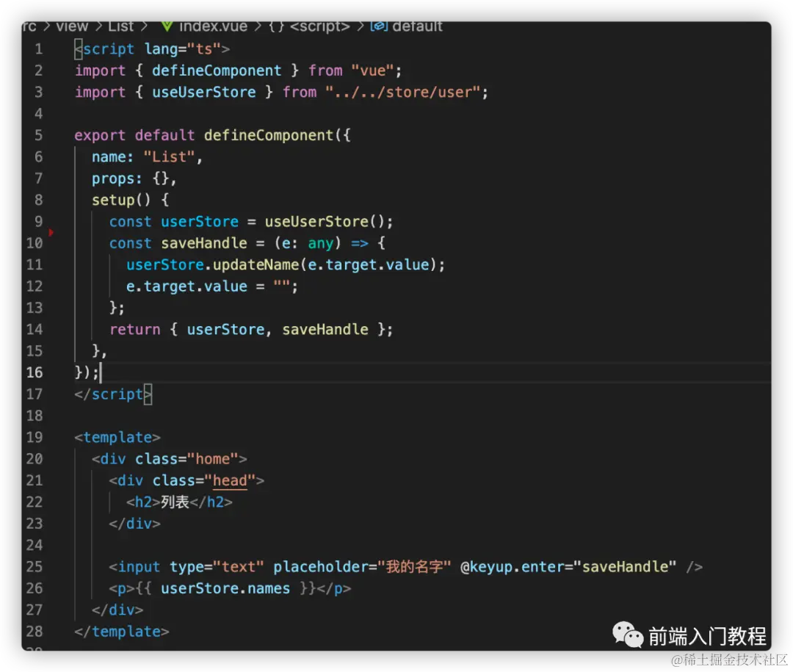
Task: Open the view breadcrumb segment
Action: tap(72, 26)
